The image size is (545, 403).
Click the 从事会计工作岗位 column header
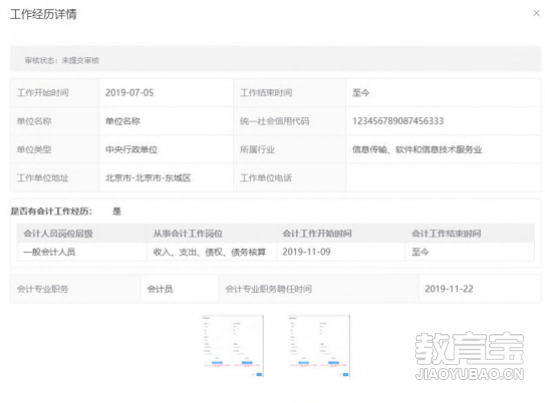pyautogui.click(x=188, y=233)
